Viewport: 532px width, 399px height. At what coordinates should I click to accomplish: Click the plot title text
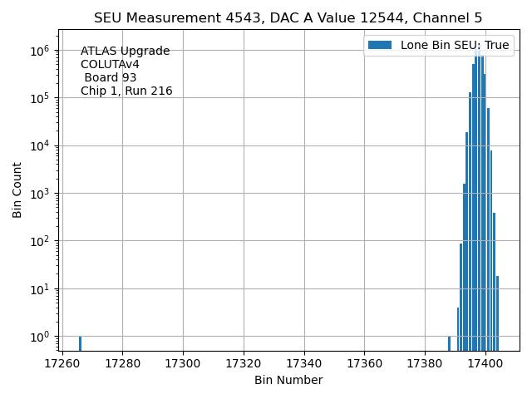click(288, 18)
